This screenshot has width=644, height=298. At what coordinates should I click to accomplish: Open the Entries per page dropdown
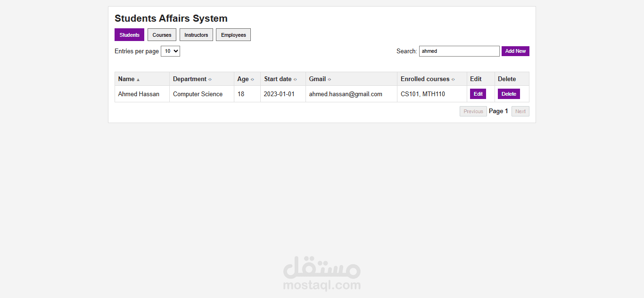coord(170,51)
